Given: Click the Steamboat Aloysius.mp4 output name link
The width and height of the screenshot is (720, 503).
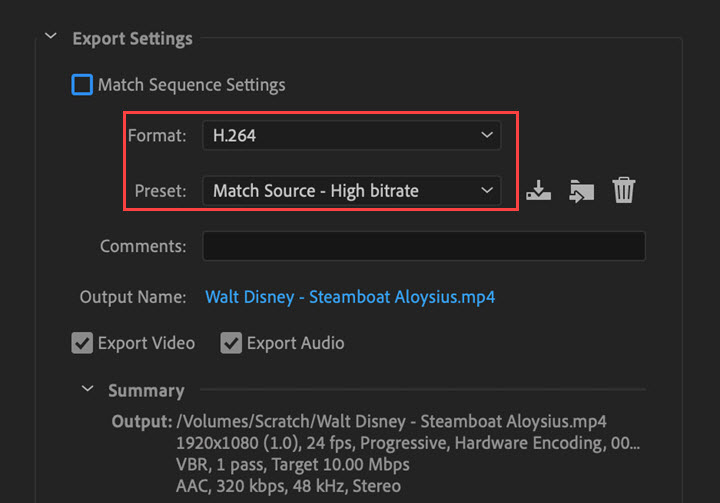Looking at the screenshot, I should [x=350, y=297].
